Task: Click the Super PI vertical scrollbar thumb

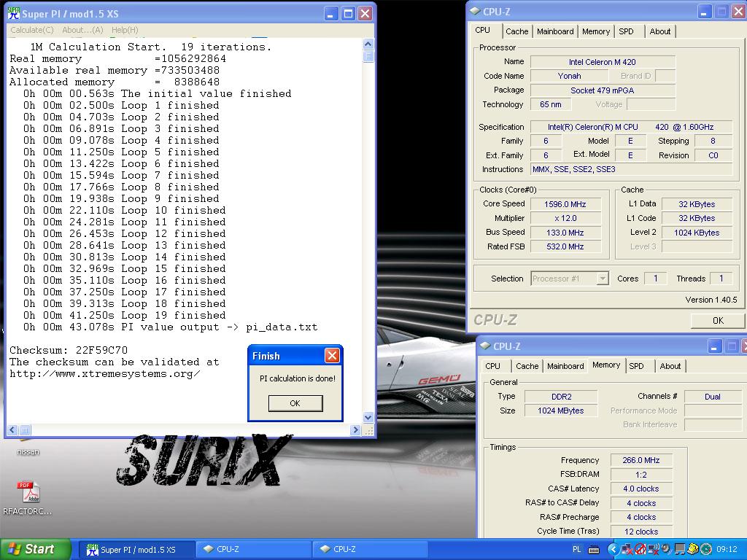Action: coord(368,55)
